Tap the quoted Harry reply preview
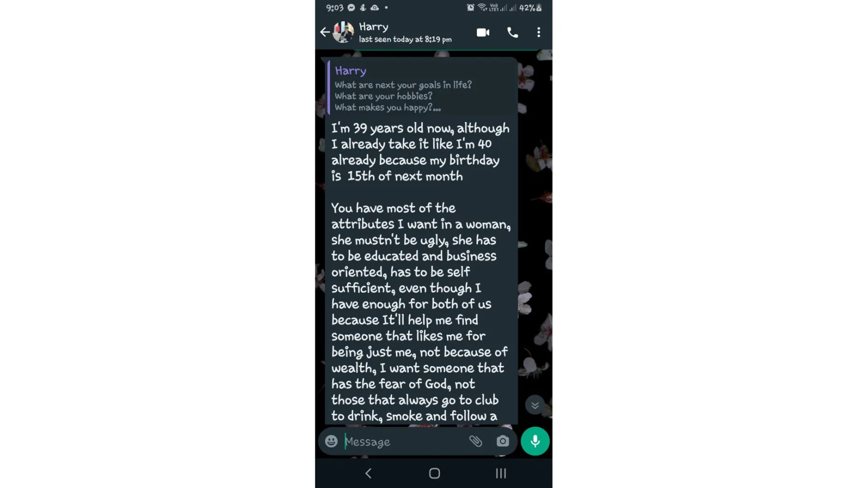The image size is (868, 488). coord(422,88)
